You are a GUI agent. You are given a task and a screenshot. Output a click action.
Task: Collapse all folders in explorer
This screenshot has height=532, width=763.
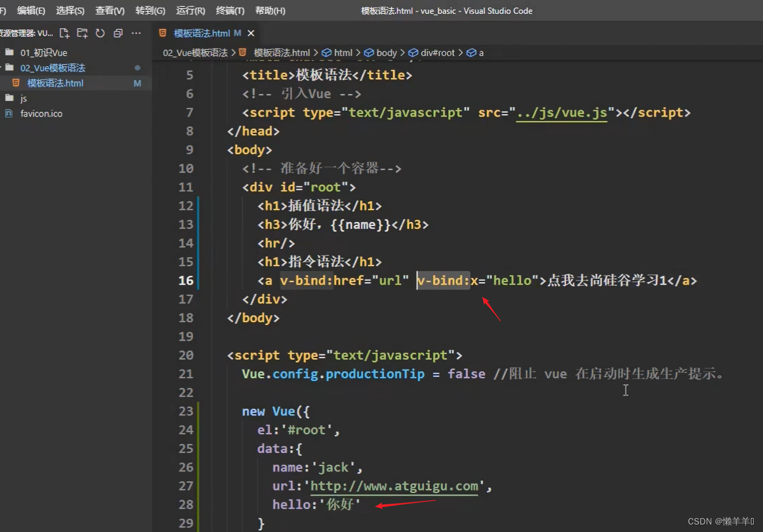(x=118, y=33)
